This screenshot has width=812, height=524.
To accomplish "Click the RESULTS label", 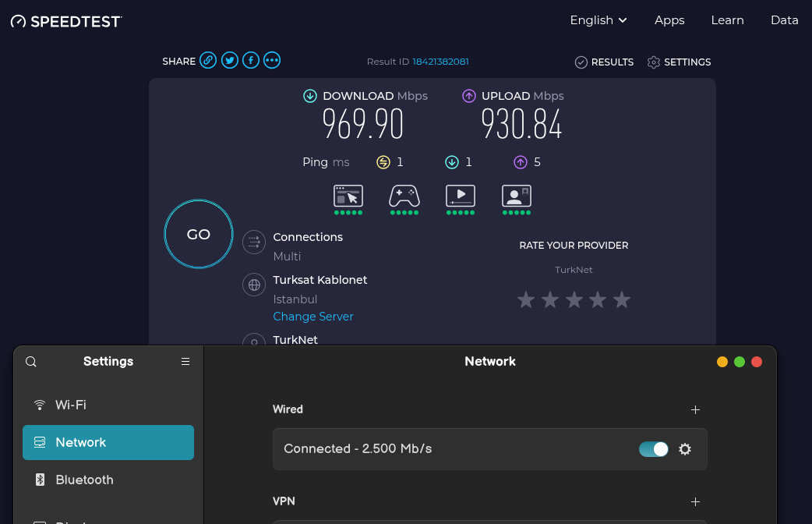I will tap(613, 62).
